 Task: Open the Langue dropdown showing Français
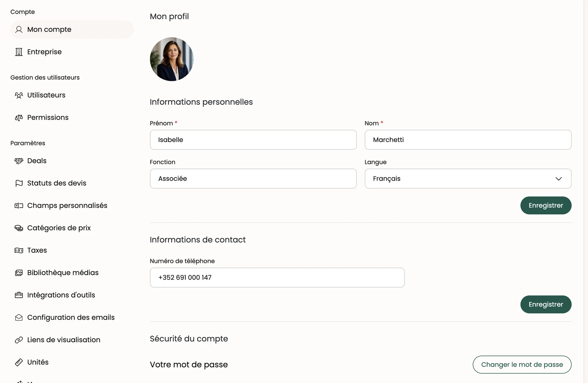click(x=468, y=178)
